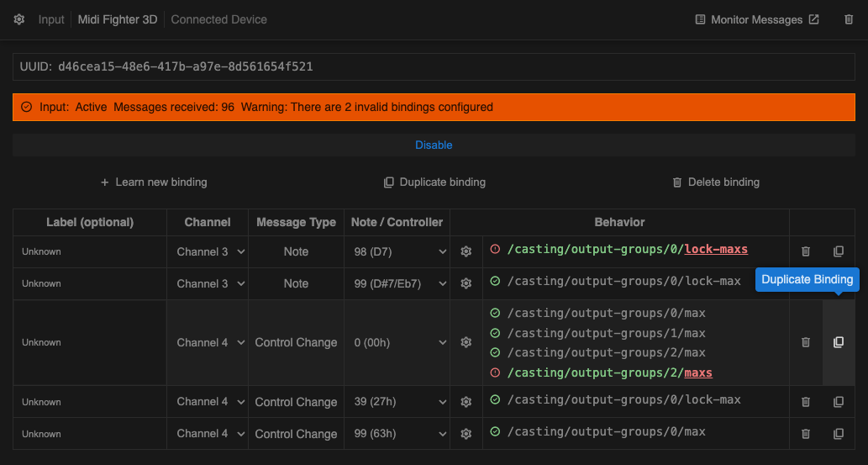
Task: Click the Duplicate binding toolbar button
Action: pyautogui.click(x=434, y=182)
